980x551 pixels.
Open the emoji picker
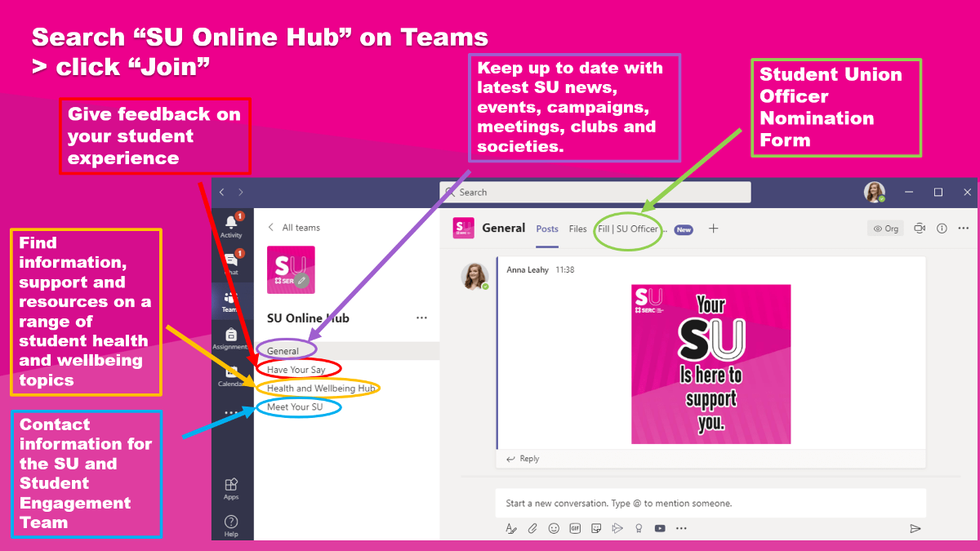click(554, 528)
